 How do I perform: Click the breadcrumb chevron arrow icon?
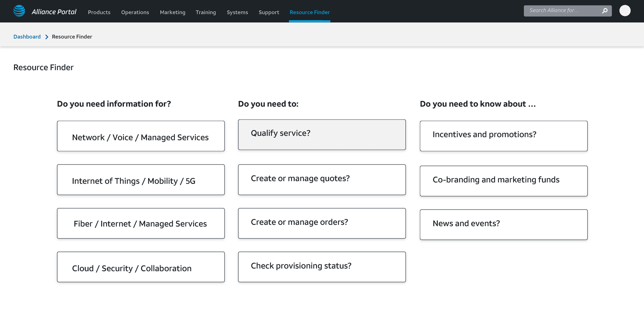click(47, 37)
